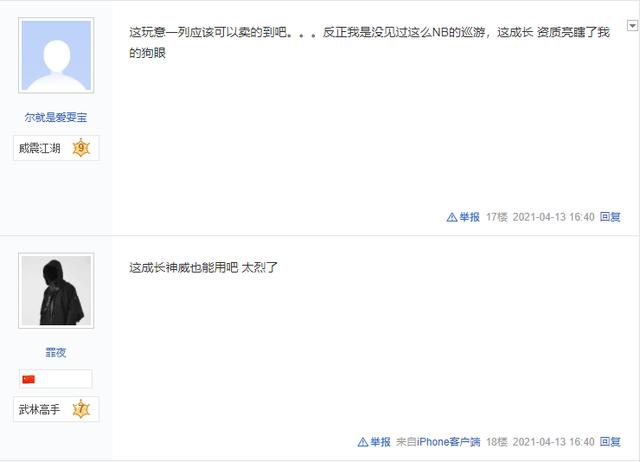This screenshot has height=462, width=640.
Task: Open the dropdown arrow on post 17
Action: pyautogui.click(x=632, y=26)
